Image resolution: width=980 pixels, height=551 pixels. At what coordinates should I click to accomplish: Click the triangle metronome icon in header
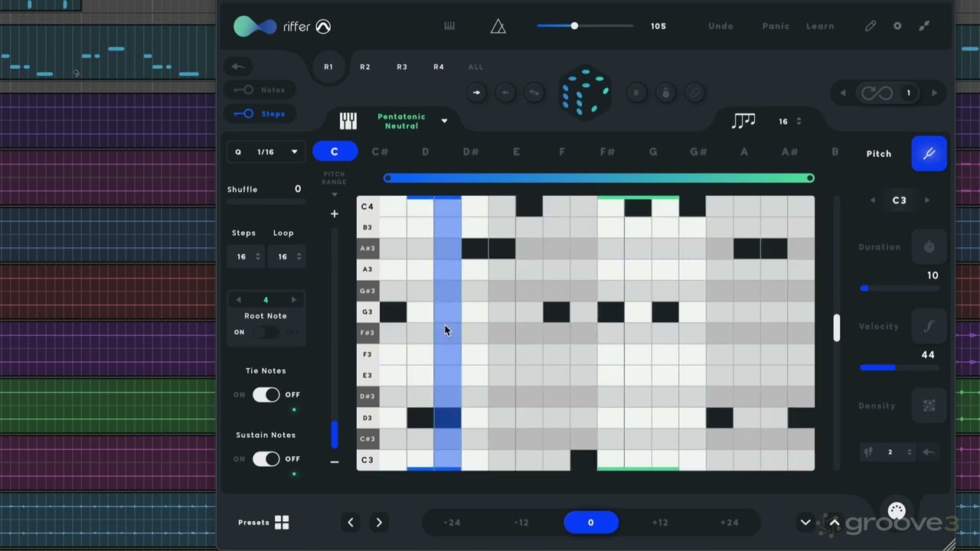click(x=498, y=27)
